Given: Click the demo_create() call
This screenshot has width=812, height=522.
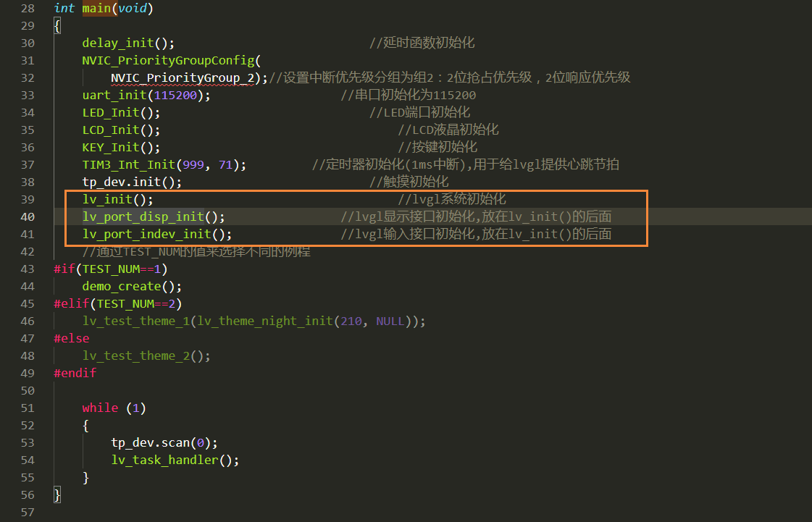Looking at the screenshot, I should tap(132, 287).
